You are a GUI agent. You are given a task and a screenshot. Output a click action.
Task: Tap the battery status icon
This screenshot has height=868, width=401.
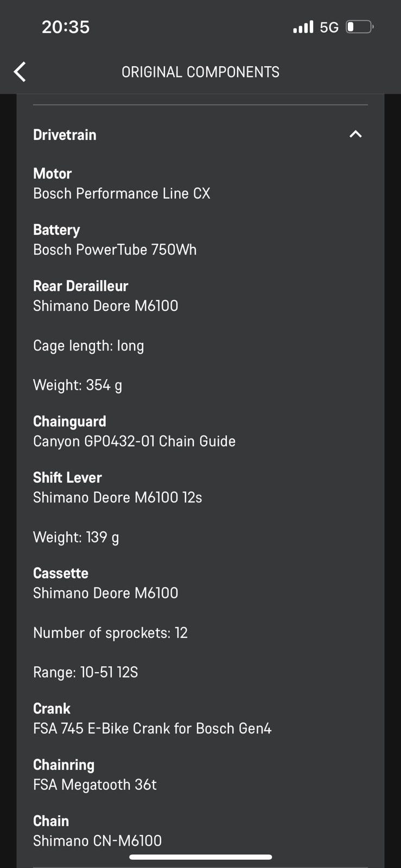[x=360, y=27]
